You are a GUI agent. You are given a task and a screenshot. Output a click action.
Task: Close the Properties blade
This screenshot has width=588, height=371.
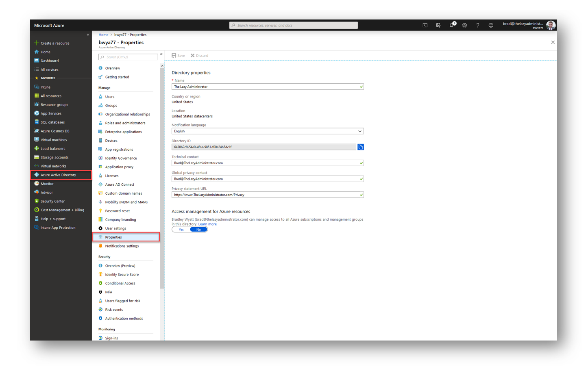click(x=553, y=42)
